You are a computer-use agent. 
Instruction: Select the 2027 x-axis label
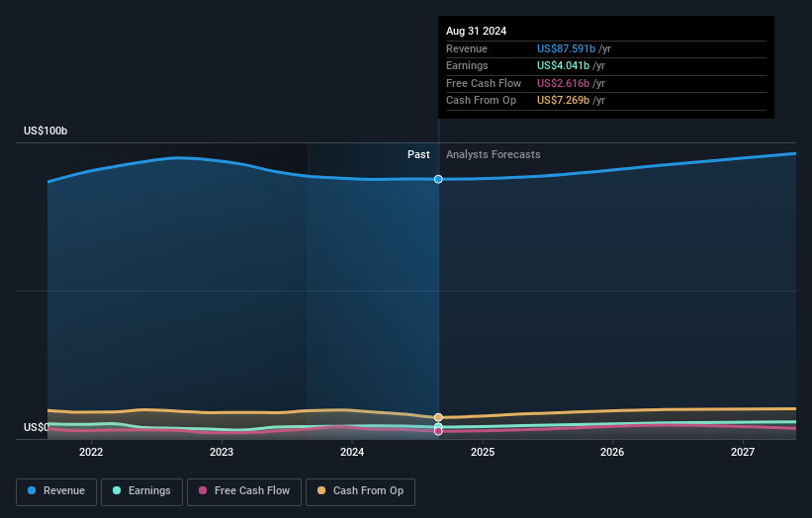pyautogui.click(x=743, y=452)
